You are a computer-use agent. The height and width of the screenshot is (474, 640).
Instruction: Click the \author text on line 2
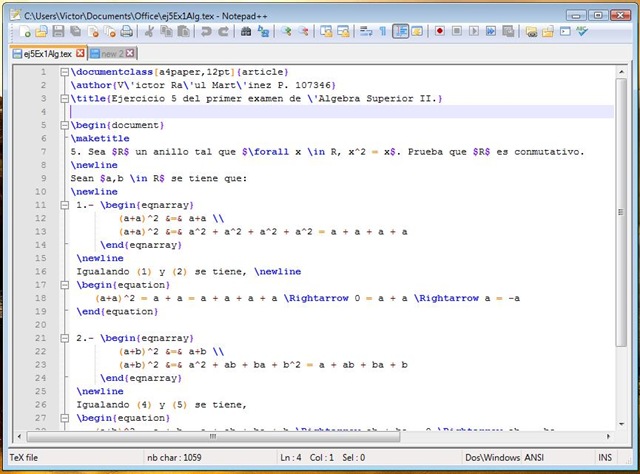tap(91, 85)
